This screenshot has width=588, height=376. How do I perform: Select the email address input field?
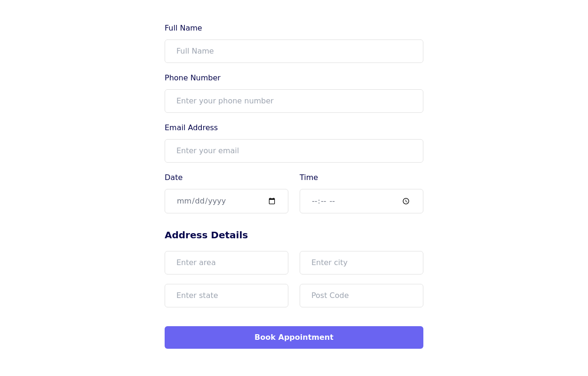[294, 151]
